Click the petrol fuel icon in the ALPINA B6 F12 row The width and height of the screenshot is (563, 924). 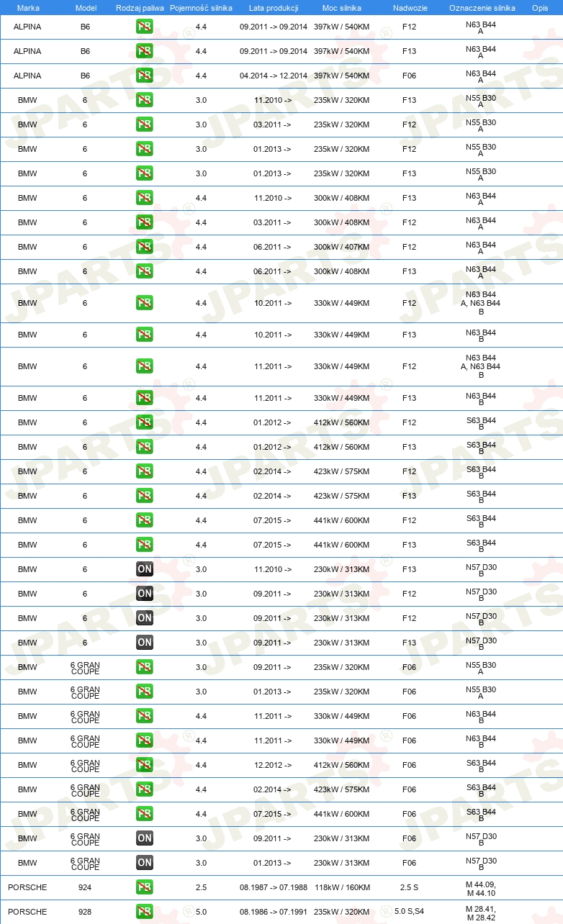tap(145, 27)
